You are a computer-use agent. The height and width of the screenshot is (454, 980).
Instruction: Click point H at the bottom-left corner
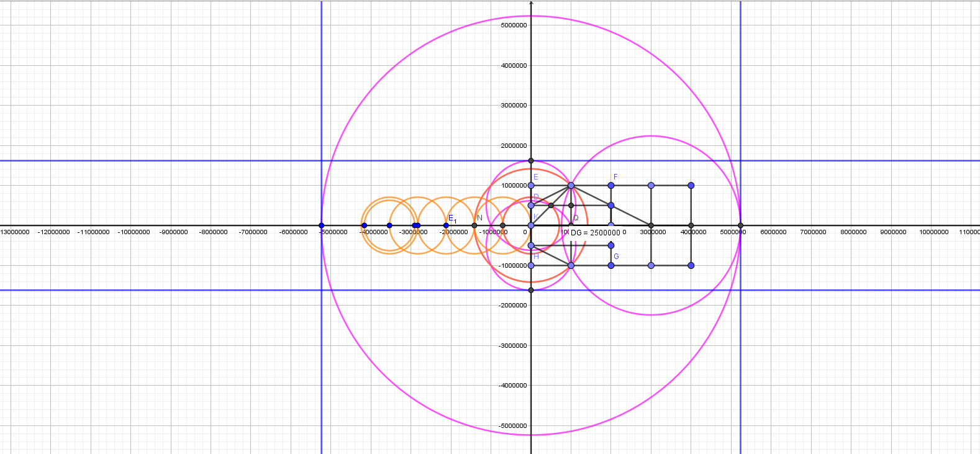coord(531,266)
